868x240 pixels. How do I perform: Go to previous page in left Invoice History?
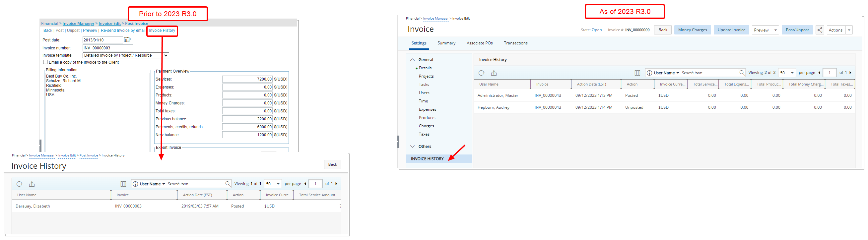point(305,184)
